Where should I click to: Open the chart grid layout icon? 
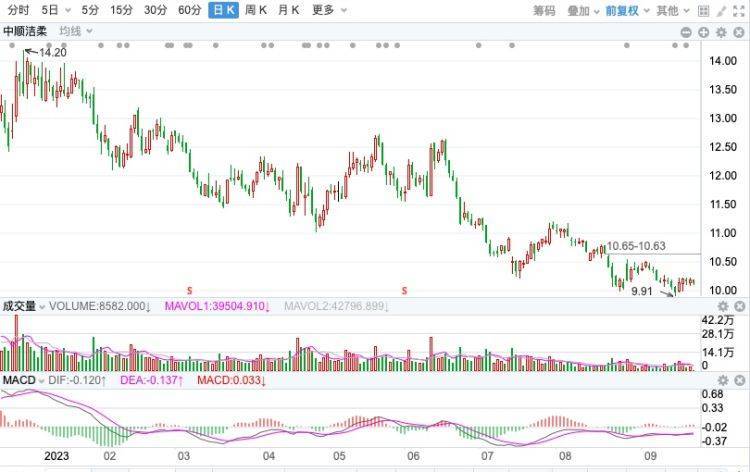[x=702, y=11]
